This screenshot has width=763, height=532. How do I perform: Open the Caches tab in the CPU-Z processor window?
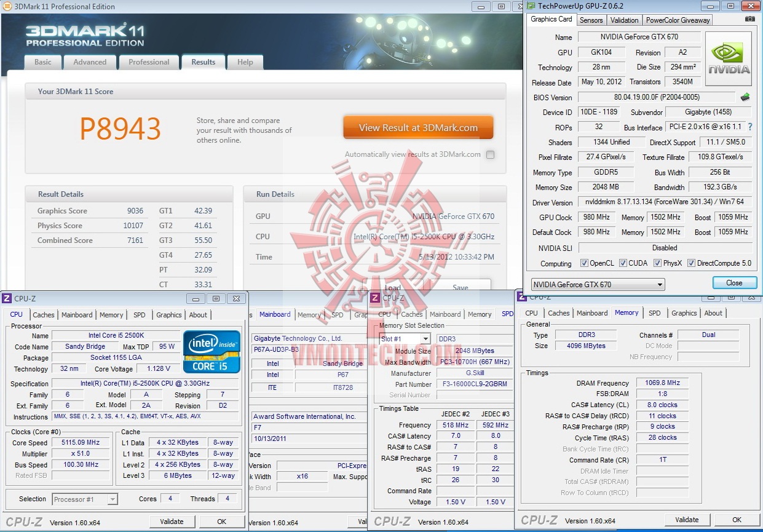coord(44,315)
